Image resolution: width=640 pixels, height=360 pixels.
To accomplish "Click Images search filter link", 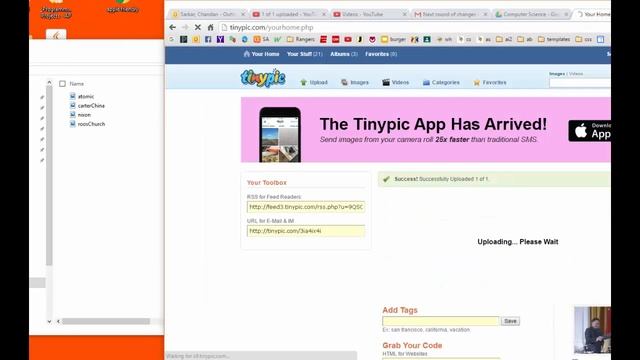I will (557, 74).
